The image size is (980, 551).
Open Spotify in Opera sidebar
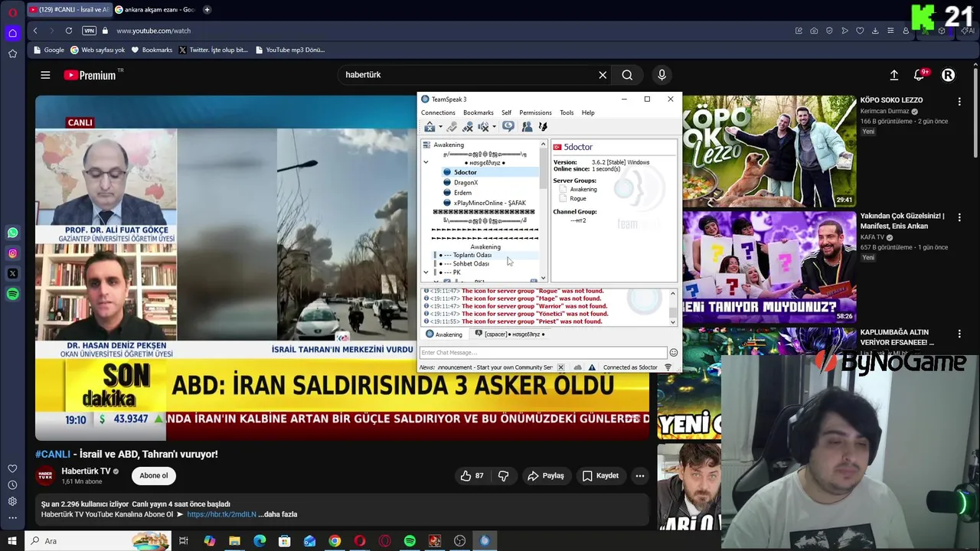click(x=12, y=294)
